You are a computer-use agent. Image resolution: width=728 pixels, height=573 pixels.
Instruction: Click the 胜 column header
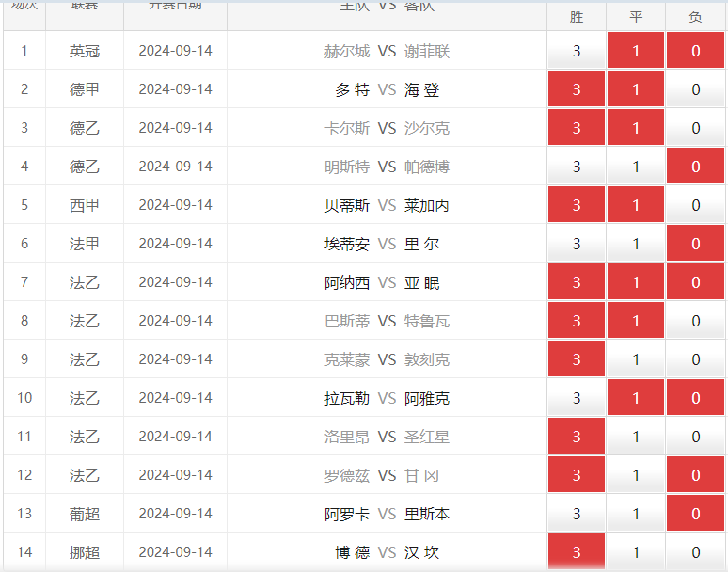[577, 17]
